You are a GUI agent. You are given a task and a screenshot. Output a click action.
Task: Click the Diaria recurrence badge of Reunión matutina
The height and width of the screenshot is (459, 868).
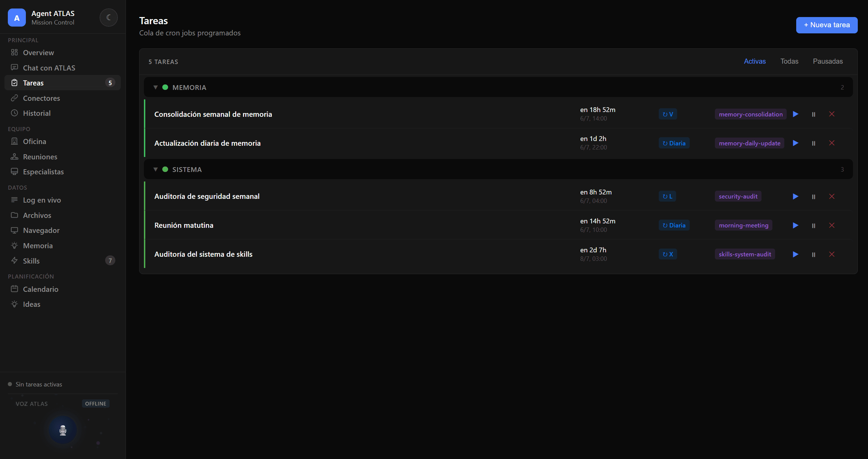[674, 225]
